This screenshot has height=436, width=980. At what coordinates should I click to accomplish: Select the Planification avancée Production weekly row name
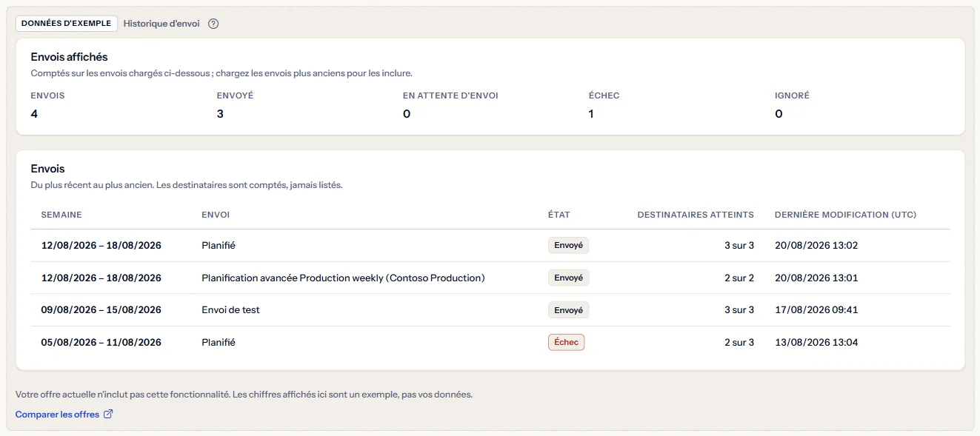pos(343,278)
